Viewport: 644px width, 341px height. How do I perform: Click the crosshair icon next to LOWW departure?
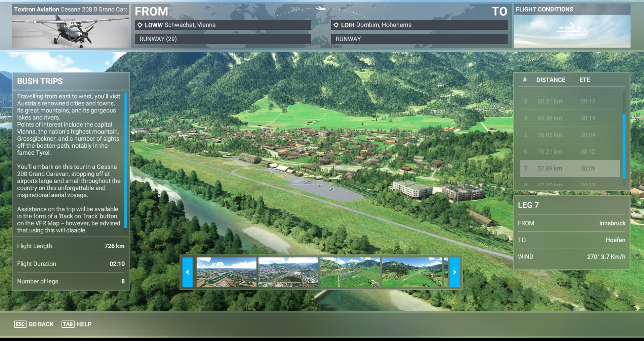click(140, 25)
